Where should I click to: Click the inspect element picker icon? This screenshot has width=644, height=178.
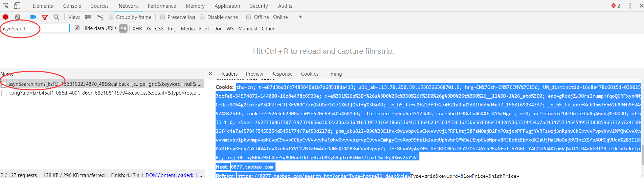pos(6,6)
